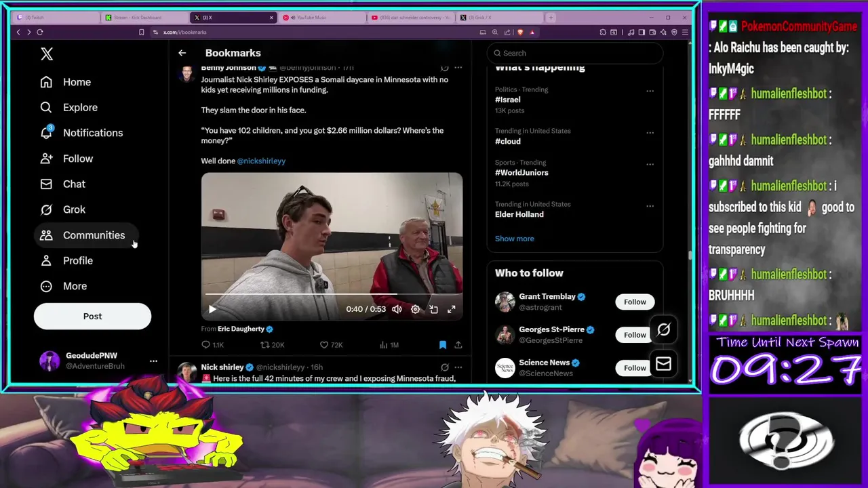Viewport: 868px width, 488px height.
Task: Open Nick shirley's profile name
Action: 222,367
